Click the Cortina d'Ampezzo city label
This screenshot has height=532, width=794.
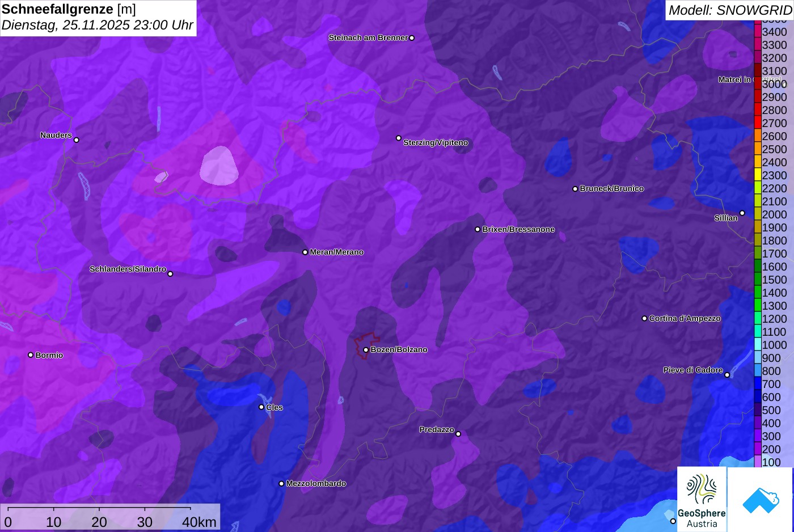pos(685,319)
